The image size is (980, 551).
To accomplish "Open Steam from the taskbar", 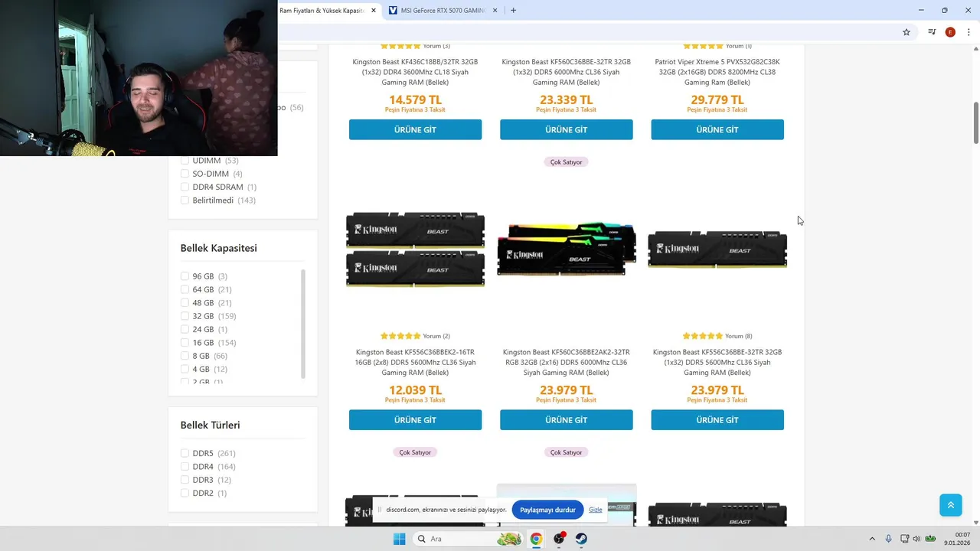I will pos(582,539).
